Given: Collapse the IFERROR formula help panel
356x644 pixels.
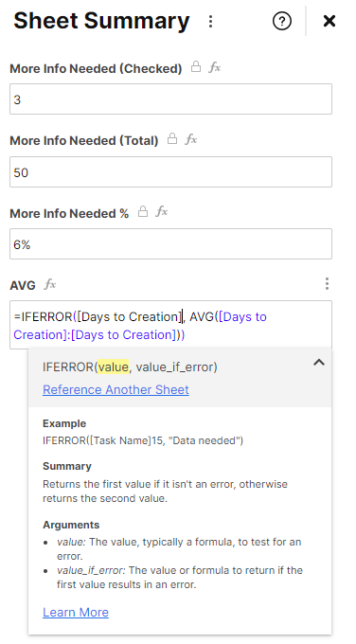Looking at the screenshot, I should [319, 362].
